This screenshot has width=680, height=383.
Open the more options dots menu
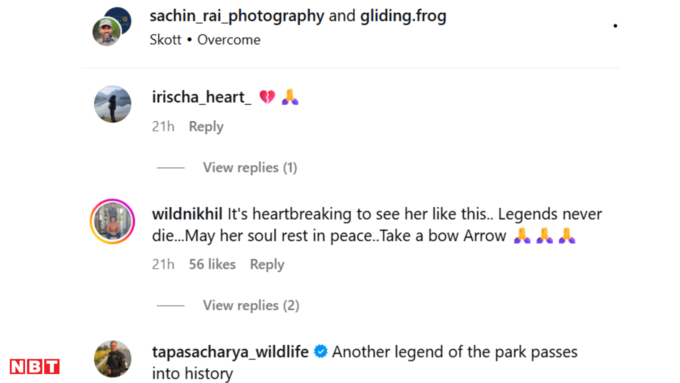(x=615, y=26)
